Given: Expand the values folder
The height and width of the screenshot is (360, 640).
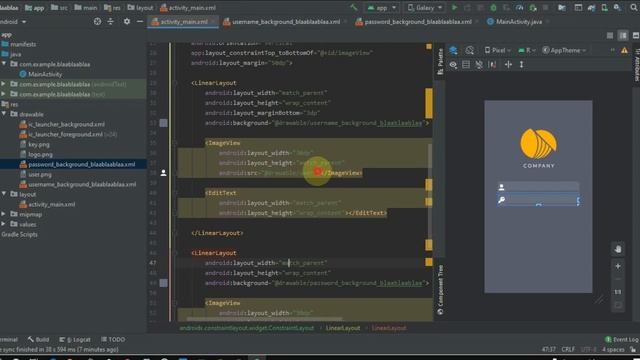Looking at the screenshot, I should (4, 224).
